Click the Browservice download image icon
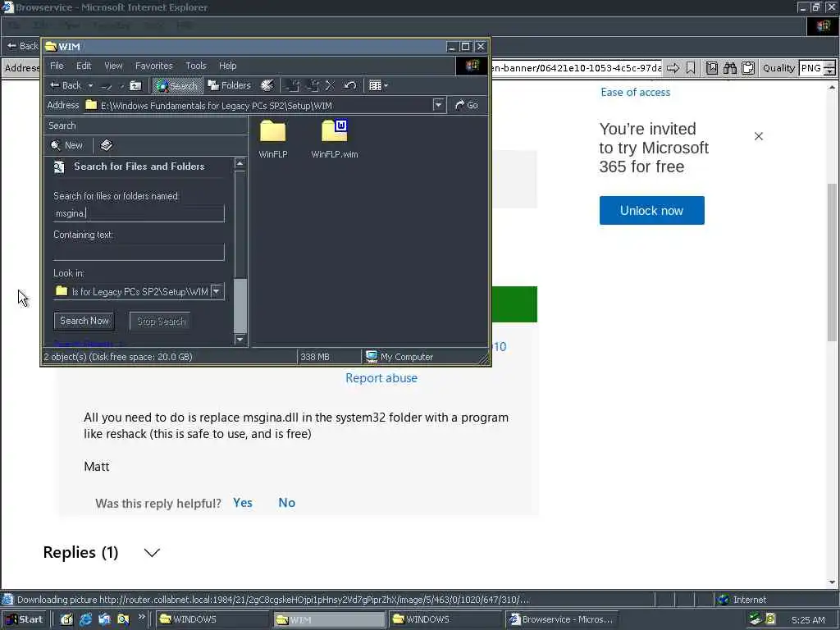This screenshot has height=630, width=840. point(712,68)
